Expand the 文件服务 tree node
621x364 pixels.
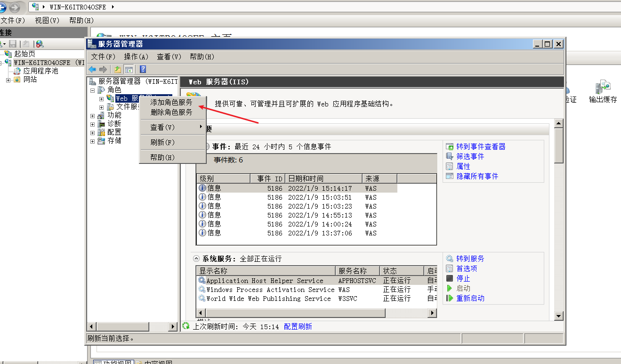click(101, 107)
